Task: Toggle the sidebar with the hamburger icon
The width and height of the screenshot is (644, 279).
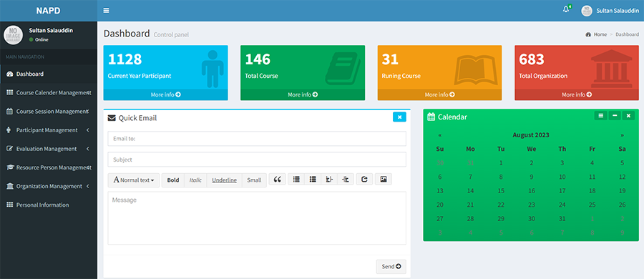Action: click(107, 10)
